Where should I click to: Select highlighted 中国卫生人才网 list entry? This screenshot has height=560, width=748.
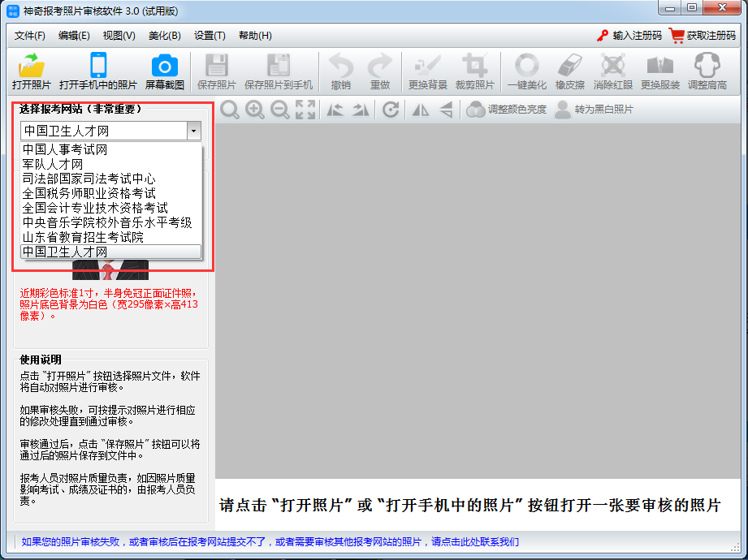coord(111,252)
